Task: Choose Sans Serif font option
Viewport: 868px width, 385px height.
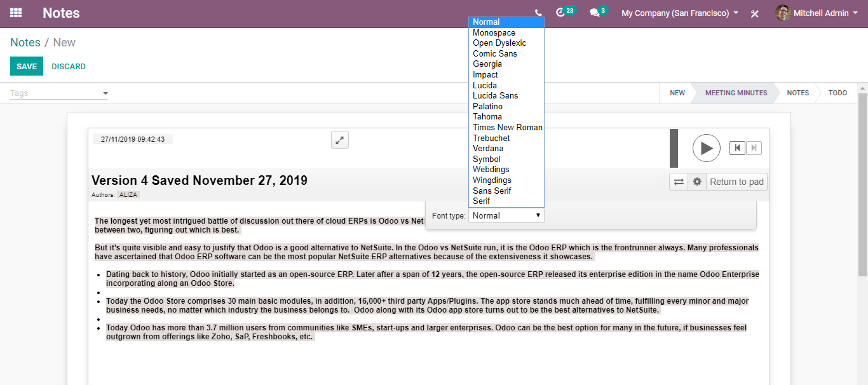Action: pyautogui.click(x=506, y=191)
